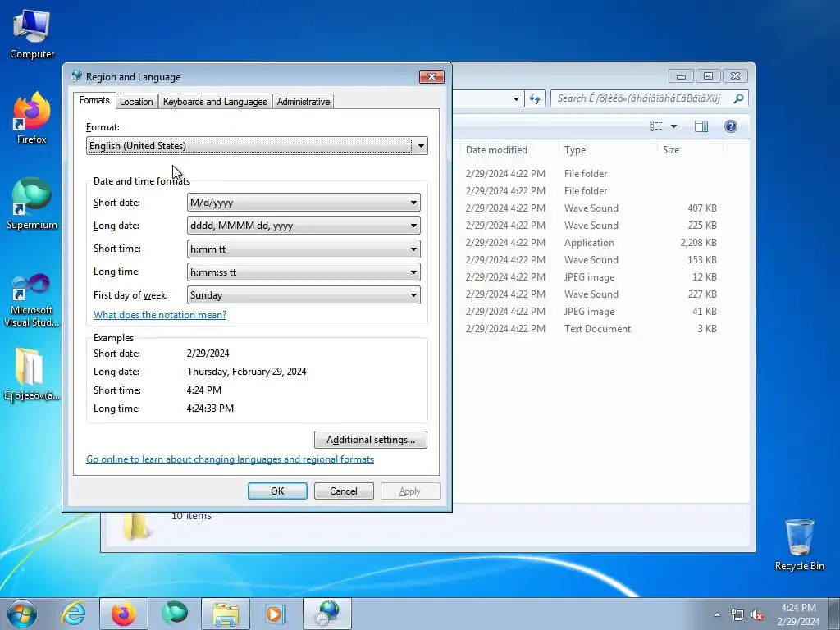840x630 pixels.
Task: Expand the Explorer address bar history dropdown
Action: click(x=516, y=98)
